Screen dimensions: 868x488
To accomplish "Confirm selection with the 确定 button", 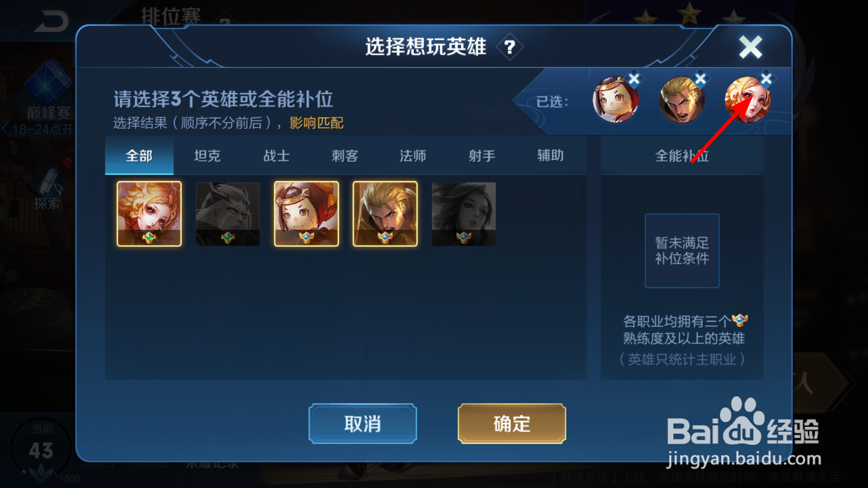I will [512, 424].
